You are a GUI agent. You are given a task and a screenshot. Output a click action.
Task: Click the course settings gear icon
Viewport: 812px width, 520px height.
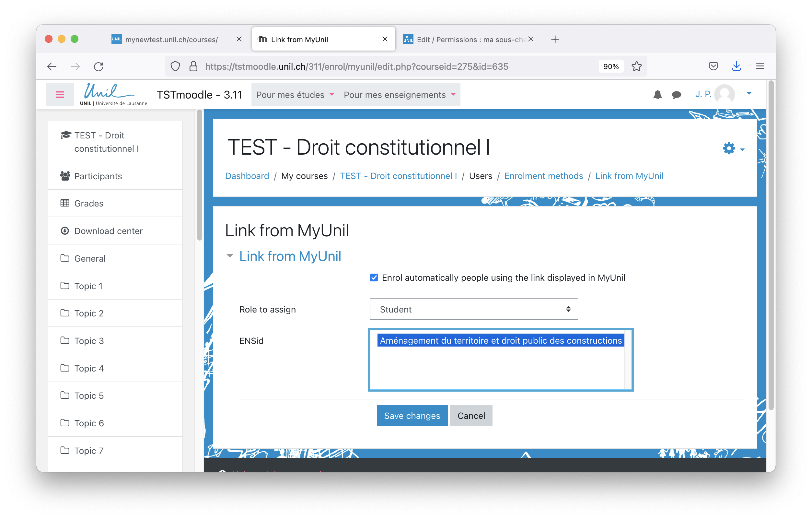[x=729, y=148]
